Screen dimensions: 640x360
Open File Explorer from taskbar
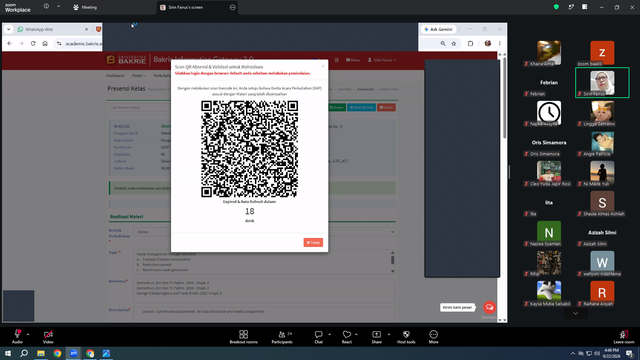41,353
